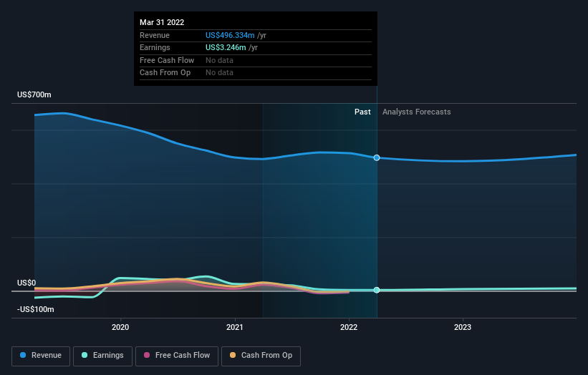Select the 2022 x-axis label
The height and width of the screenshot is (375, 588).
point(349,328)
